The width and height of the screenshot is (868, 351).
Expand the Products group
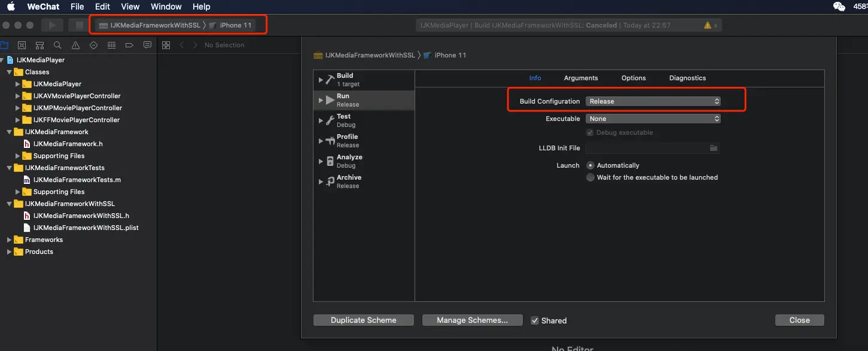[x=9, y=252]
